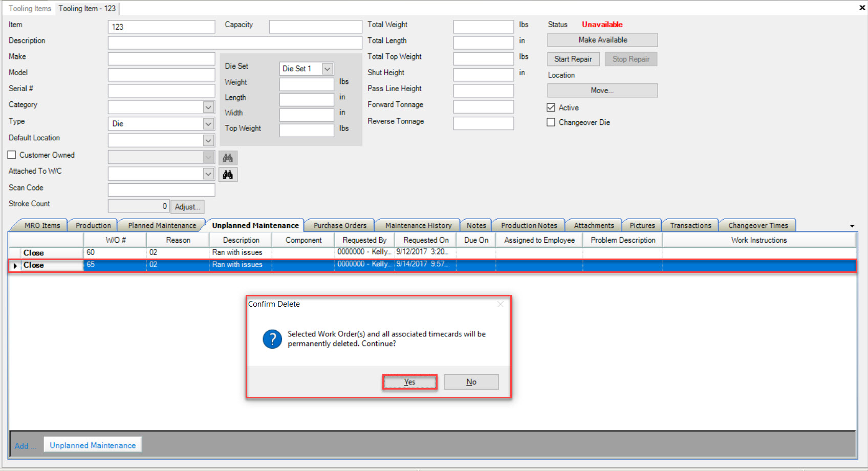868x471 pixels.
Task: Enable the Changeover Die checkbox
Action: 551,122
